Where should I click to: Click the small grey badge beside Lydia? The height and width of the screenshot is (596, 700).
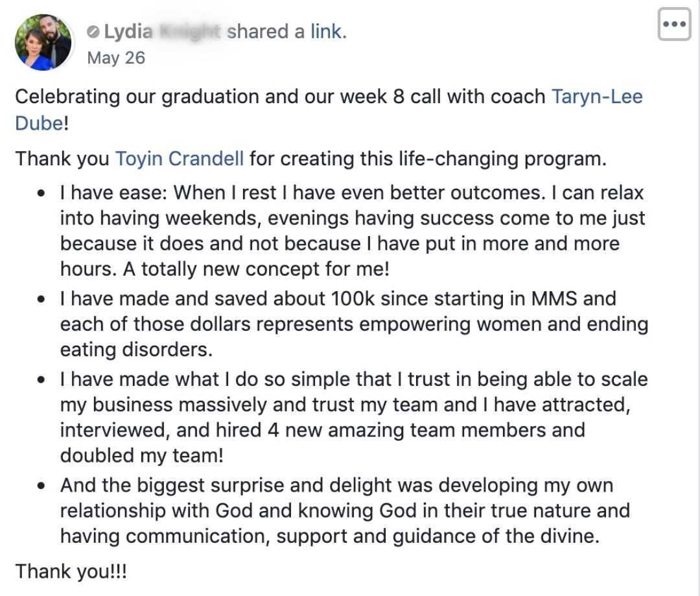[x=93, y=32]
